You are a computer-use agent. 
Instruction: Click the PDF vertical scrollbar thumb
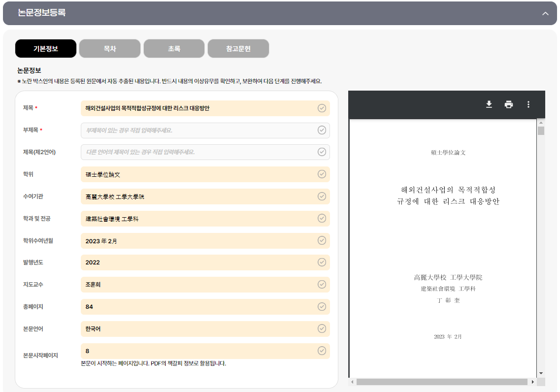coord(541,131)
